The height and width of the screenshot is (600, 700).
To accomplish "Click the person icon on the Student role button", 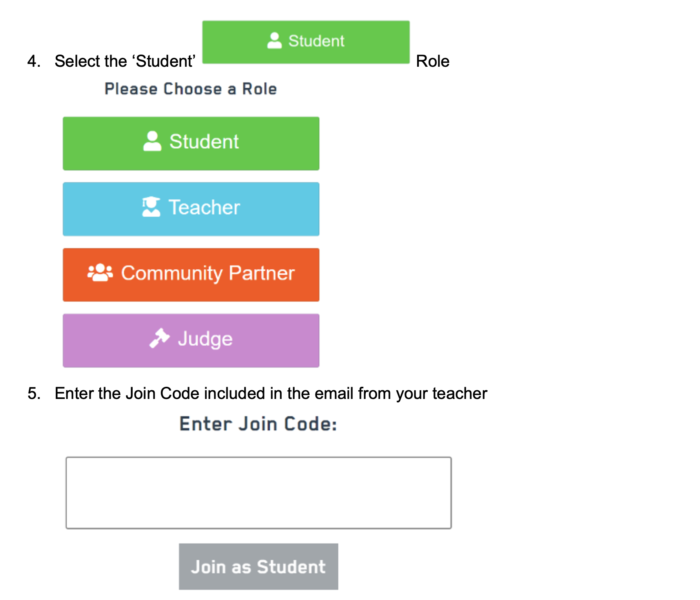I will pyautogui.click(x=152, y=141).
